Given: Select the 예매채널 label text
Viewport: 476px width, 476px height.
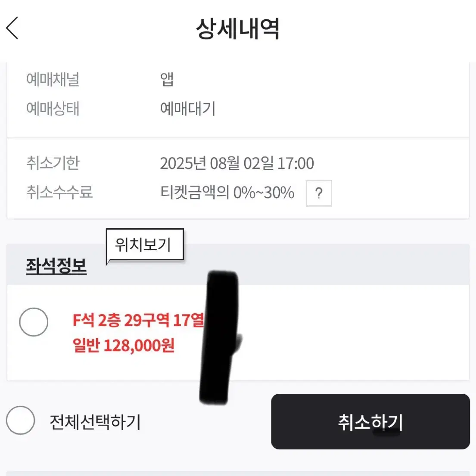Looking at the screenshot, I should [x=53, y=78].
